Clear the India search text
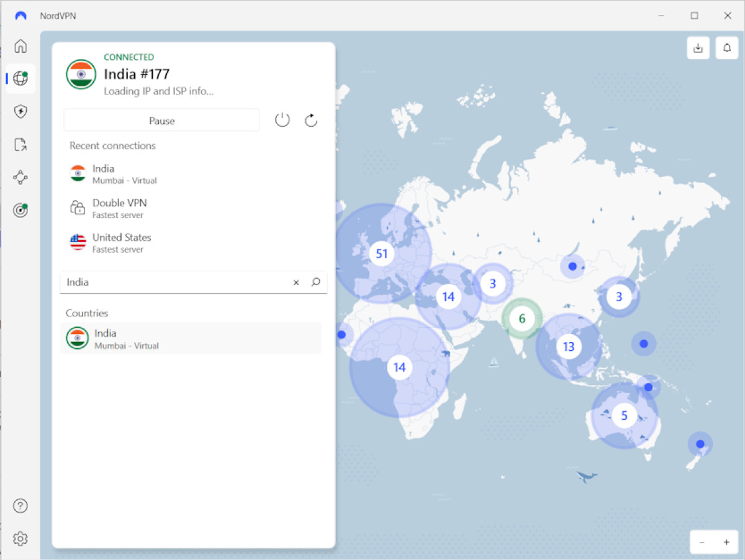This screenshot has height=560, width=745. [296, 282]
